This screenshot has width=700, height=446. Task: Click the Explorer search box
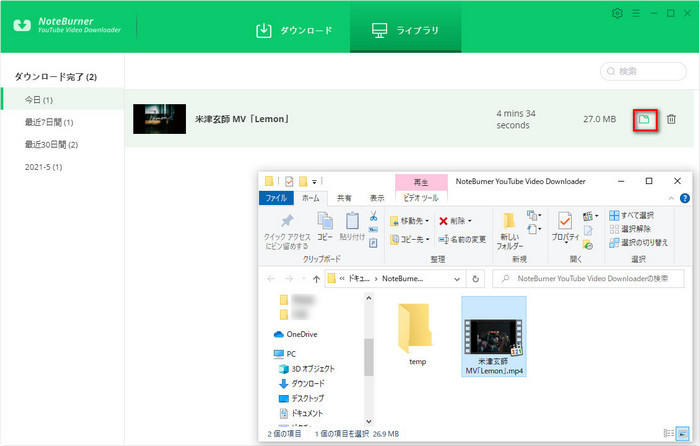tap(588, 279)
